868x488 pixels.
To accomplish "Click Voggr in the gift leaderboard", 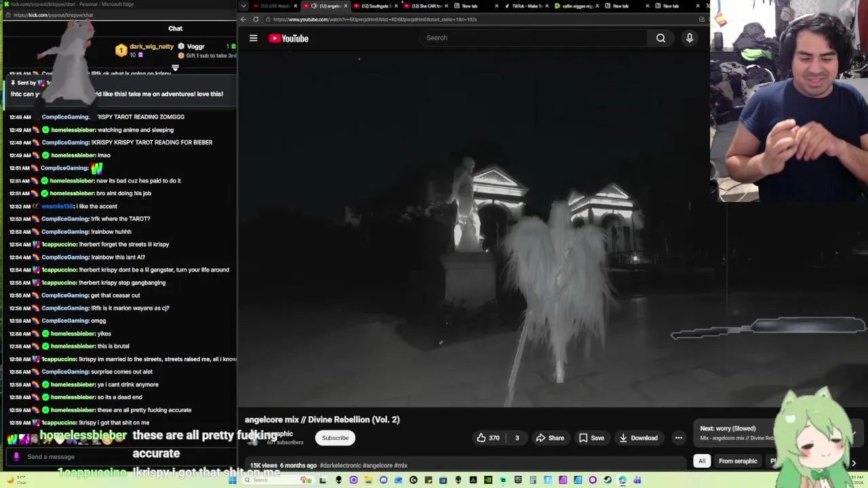I will pos(196,47).
